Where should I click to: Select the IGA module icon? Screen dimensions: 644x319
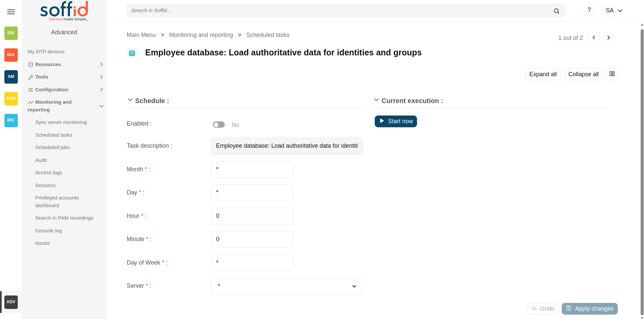coord(11,55)
